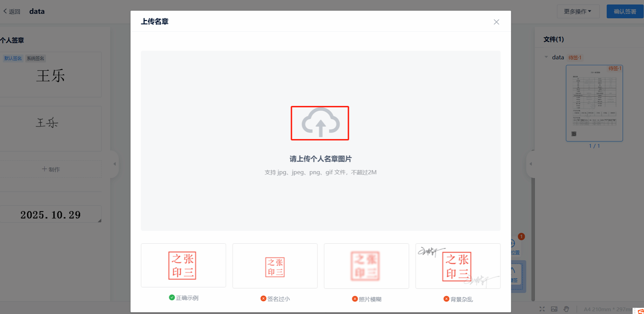Open the data page thumbnail preview
644x314 pixels.
pos(594,103)
